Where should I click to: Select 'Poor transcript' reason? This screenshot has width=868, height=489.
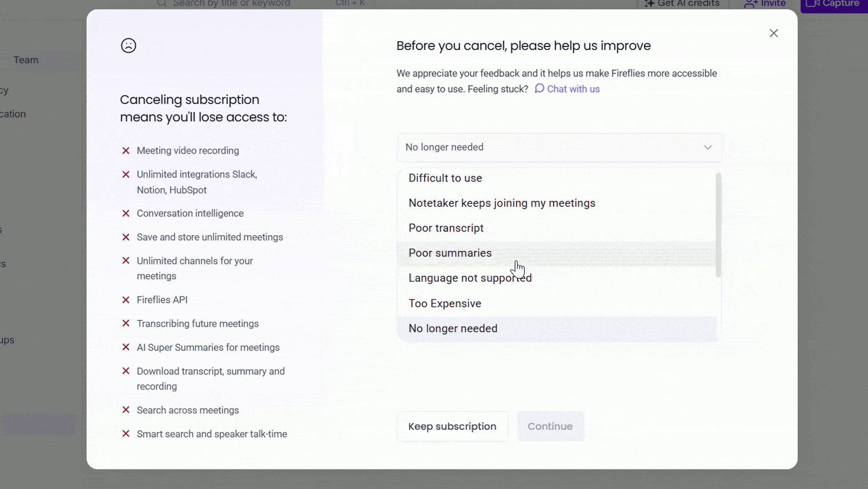[x=557, y=228]
